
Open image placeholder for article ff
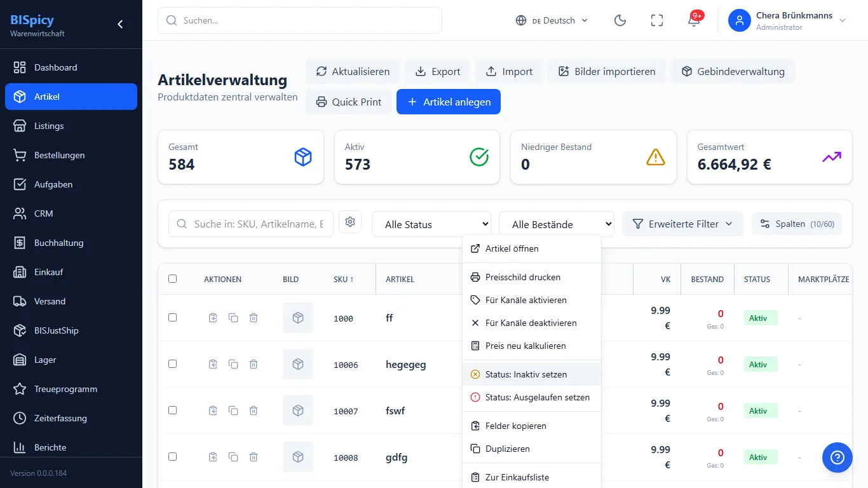pos(298,318)
